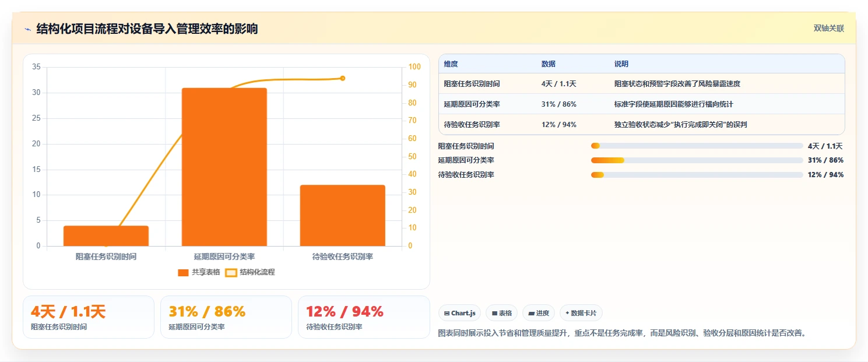This screenshot has height=362, width=868.
Task: Click the left y-axis value 35
Action: point(36,67)
